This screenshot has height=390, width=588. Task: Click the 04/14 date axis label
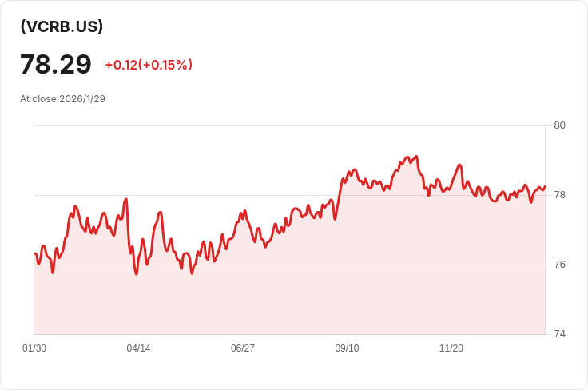pyautogui.click(x=138, y=348)
